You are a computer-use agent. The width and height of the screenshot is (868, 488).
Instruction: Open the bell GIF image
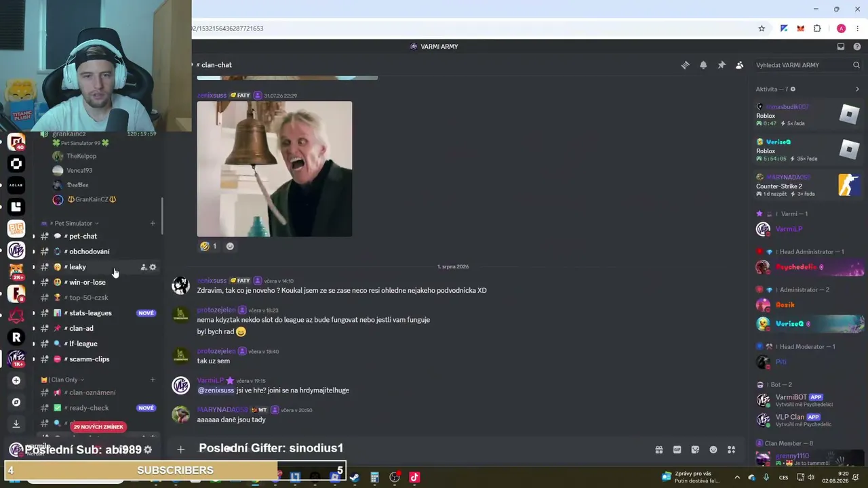275,169
